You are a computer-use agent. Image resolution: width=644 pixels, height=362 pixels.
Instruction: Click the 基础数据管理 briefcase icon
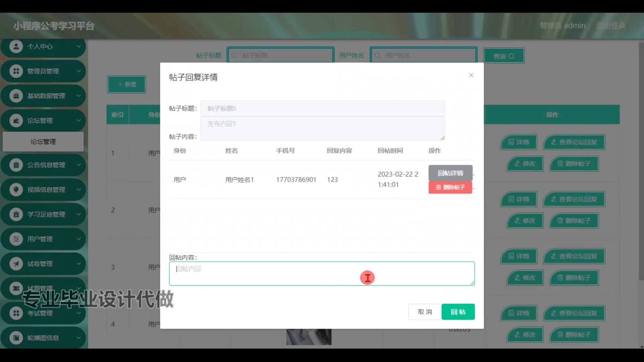coord(16,96)
